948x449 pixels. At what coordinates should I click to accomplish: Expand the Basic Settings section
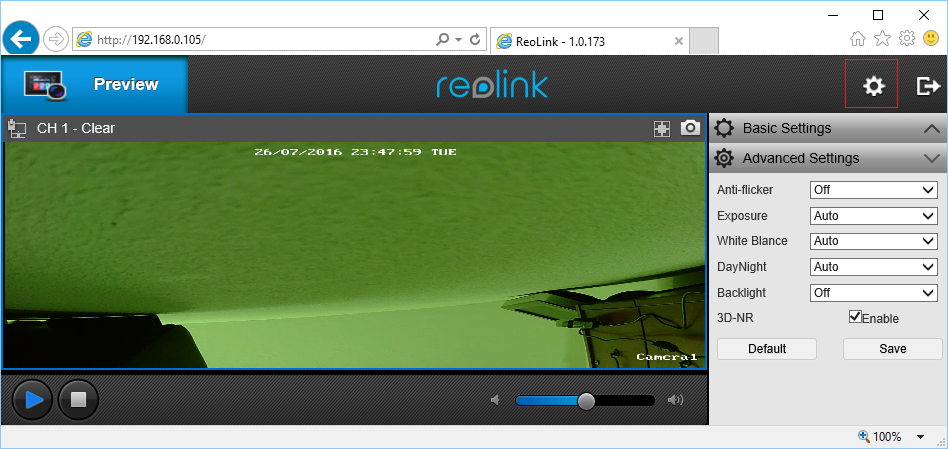coord(828,128)
